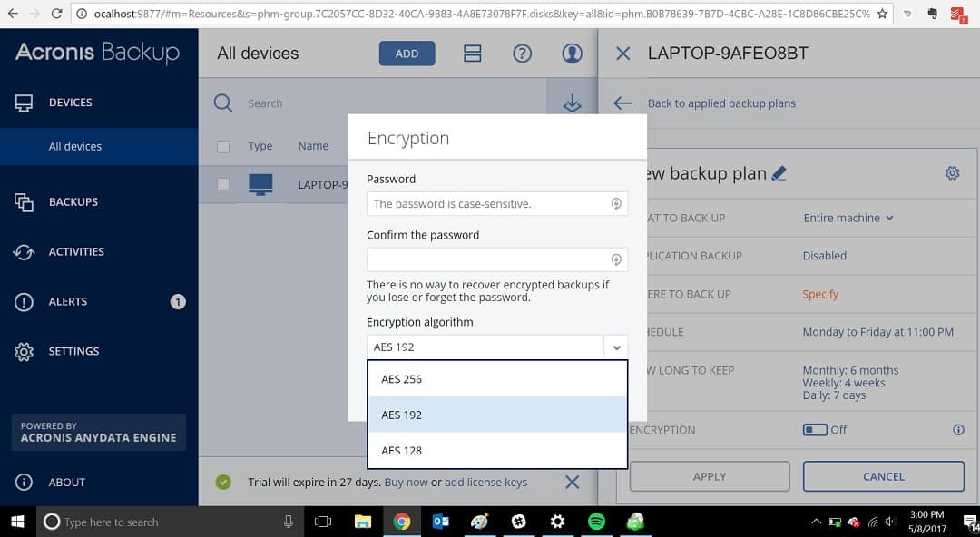Click the add license keys link
Screen dimensions: 980x537
(485, 482)
